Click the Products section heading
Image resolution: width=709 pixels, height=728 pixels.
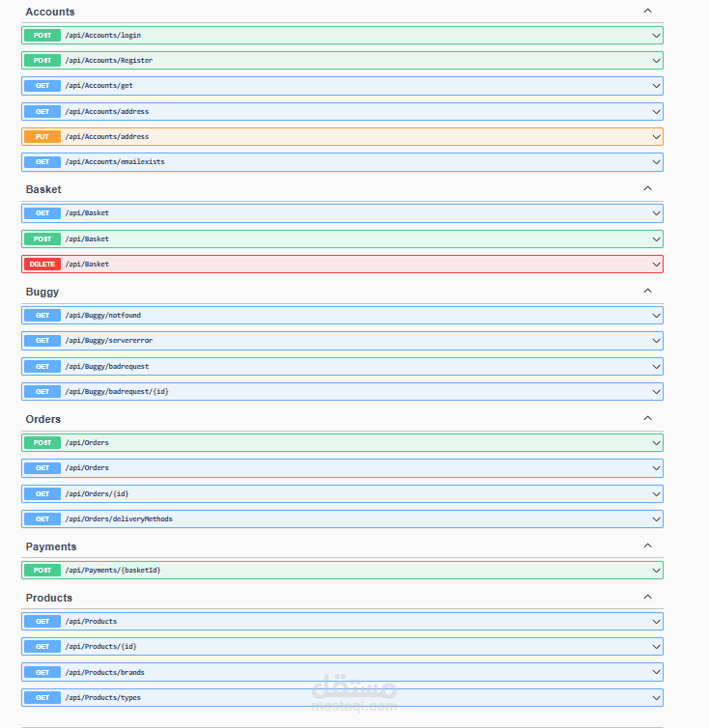[x=49, y=598]
